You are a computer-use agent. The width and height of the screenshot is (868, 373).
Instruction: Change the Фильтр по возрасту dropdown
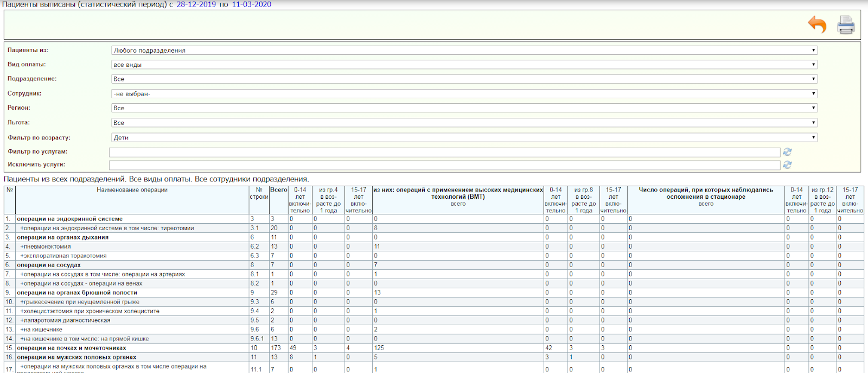(x=464, y=137)
